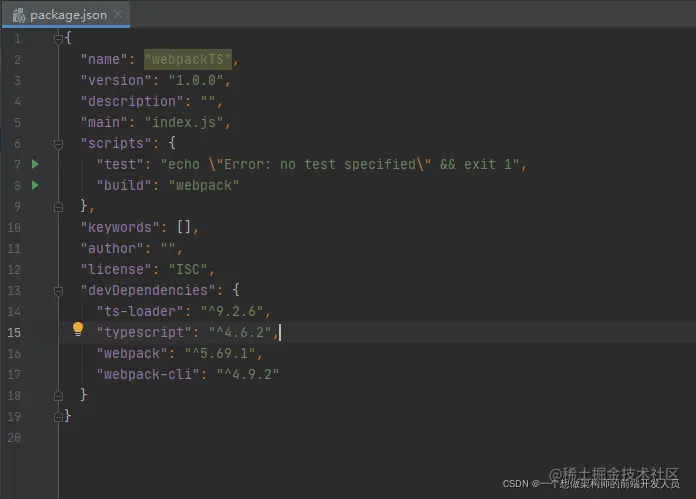Fold at the scripts closing brace marker

tap(58, 207)
